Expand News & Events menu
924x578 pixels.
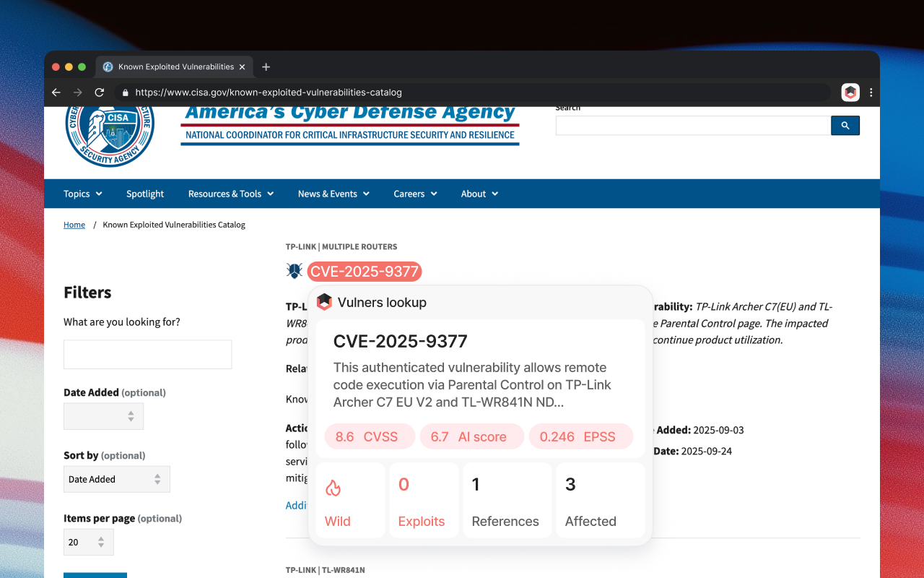334,194
